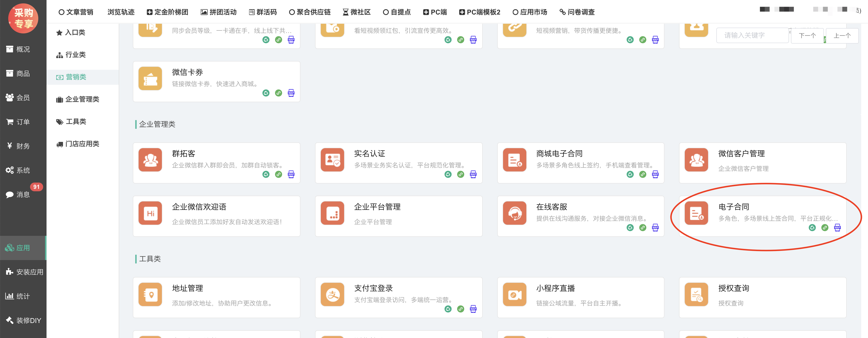
Task: Open 消息 with 91 badge
Action: [x=23, y=194]
